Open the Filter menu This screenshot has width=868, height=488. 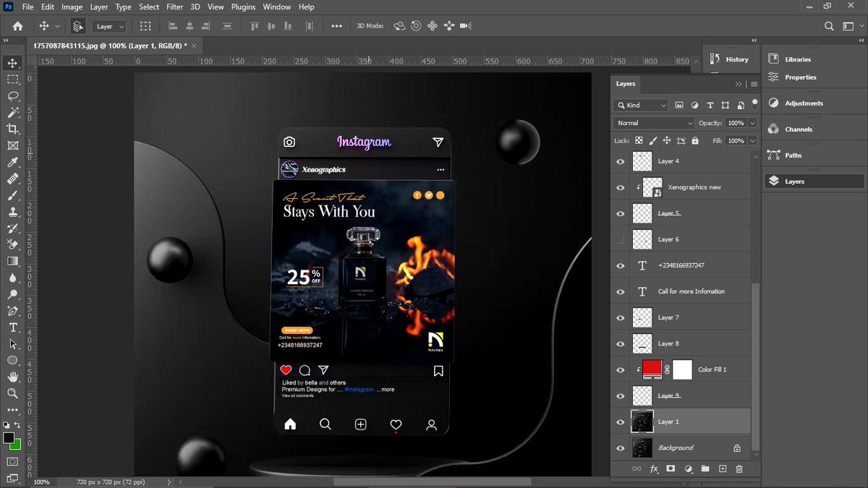click(174, 7)
